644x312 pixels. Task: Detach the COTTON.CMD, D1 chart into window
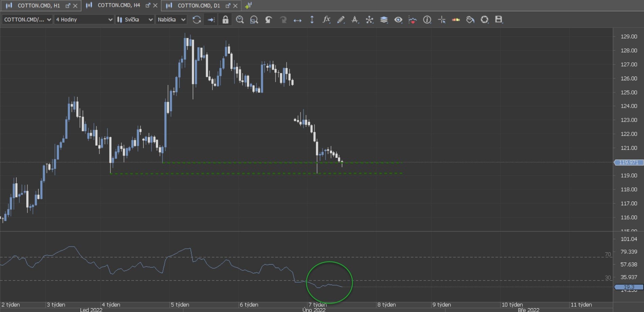[228, 6]
